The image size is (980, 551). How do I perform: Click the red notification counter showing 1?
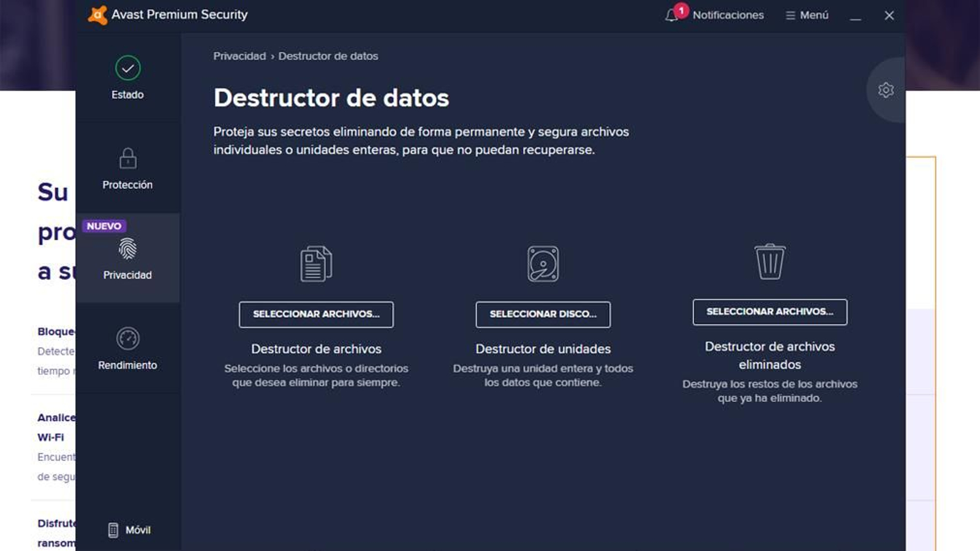(682, 9)
